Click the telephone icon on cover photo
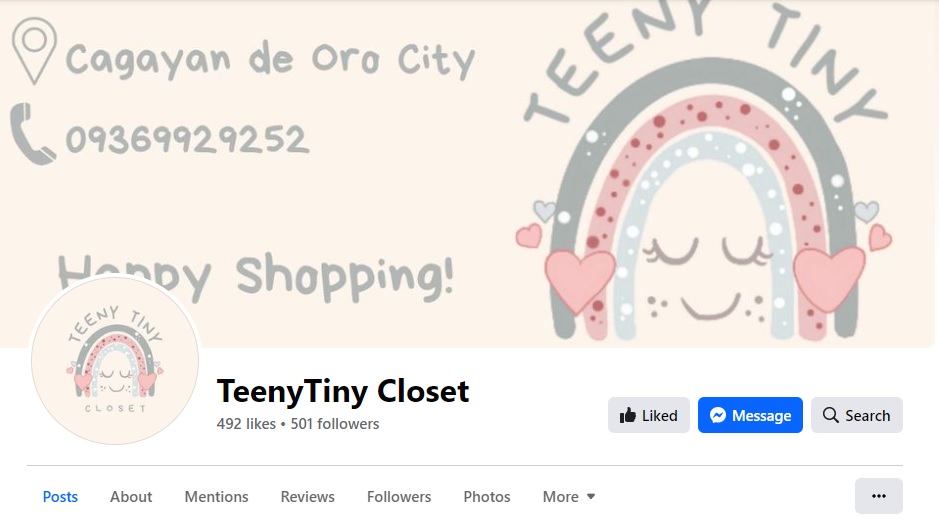 [32, 133]
